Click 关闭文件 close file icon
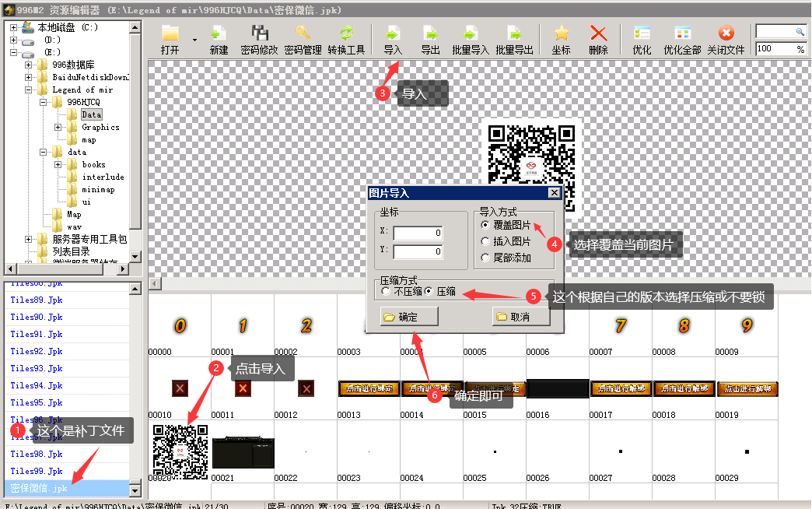Viewport: 812px width, 509px height. 726,40
